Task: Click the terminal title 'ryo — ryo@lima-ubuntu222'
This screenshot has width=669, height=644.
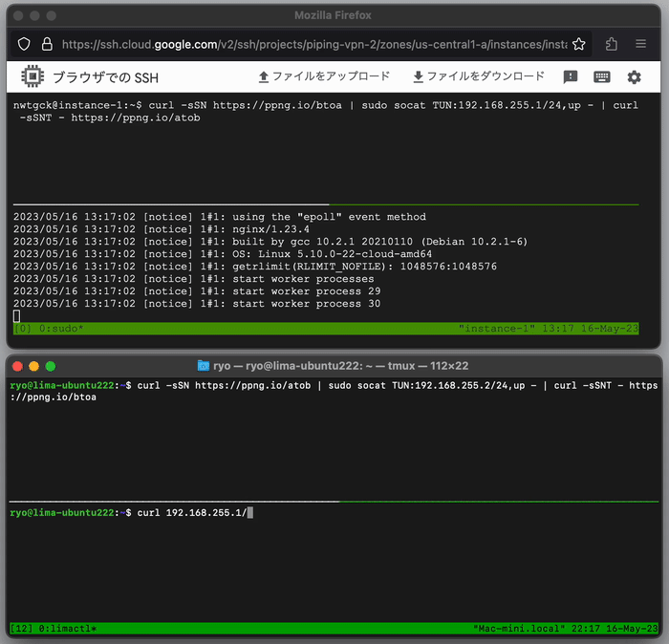Action: [341, 366]
